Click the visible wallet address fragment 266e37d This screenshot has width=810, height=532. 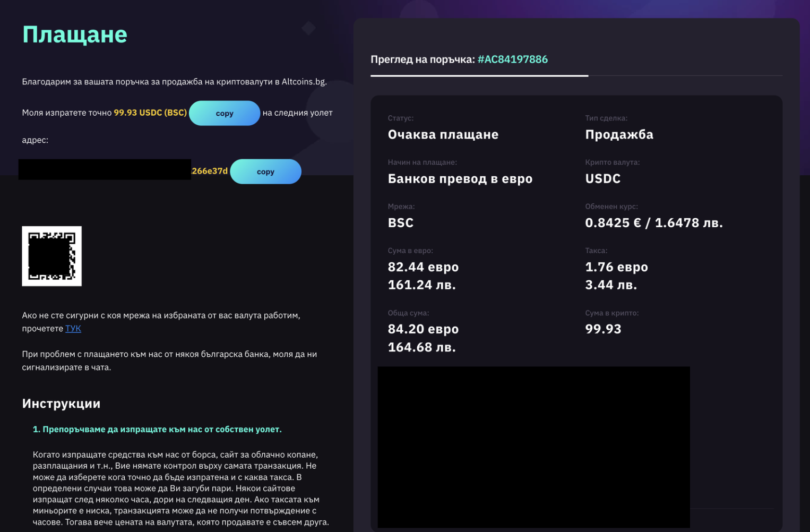[x=210, y=171]
